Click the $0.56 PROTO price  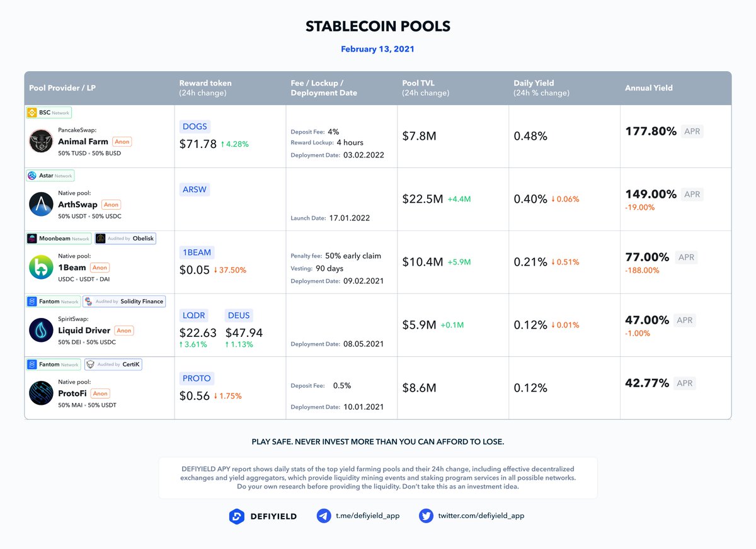point(195,396)
